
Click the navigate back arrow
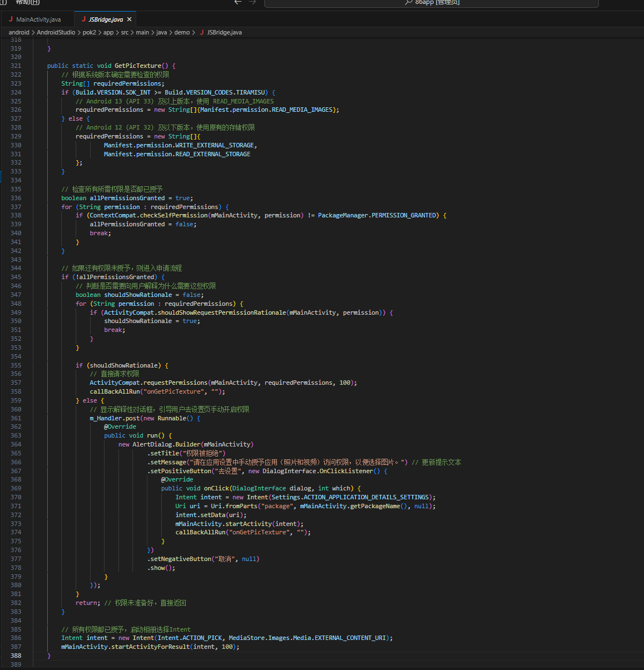click(238, 2)
